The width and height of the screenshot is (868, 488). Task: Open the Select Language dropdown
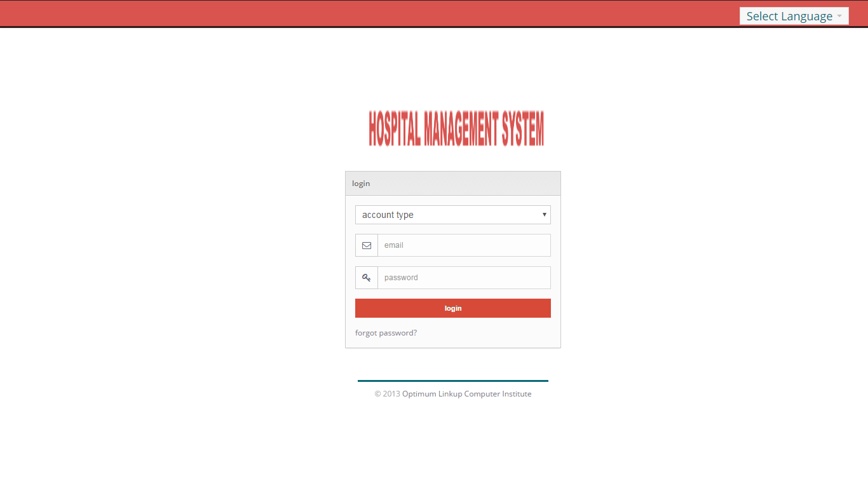tap(794, 16)
